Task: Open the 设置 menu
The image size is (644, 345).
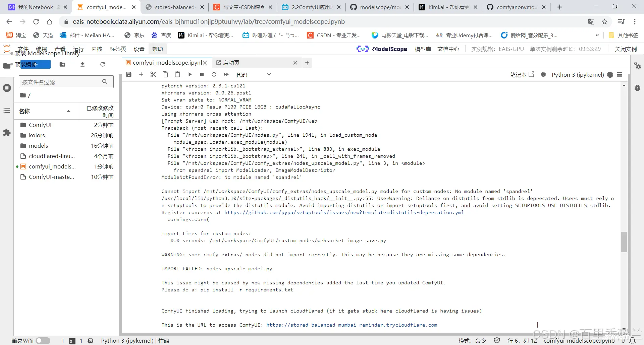Action: [x=139, y=49]
